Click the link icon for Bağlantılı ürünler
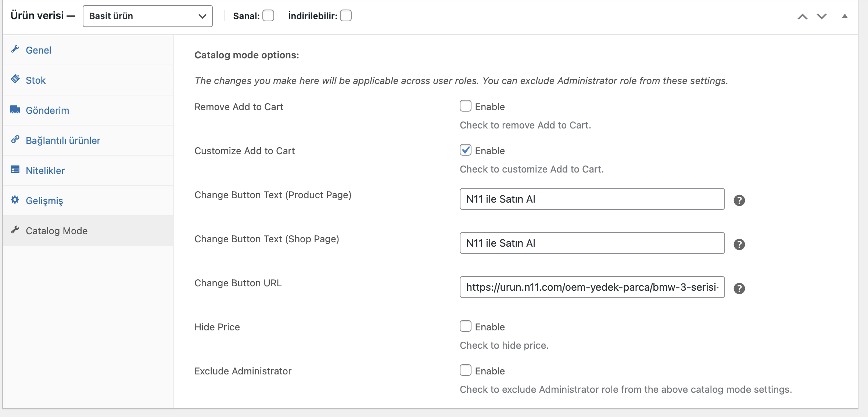 [15, 139]
